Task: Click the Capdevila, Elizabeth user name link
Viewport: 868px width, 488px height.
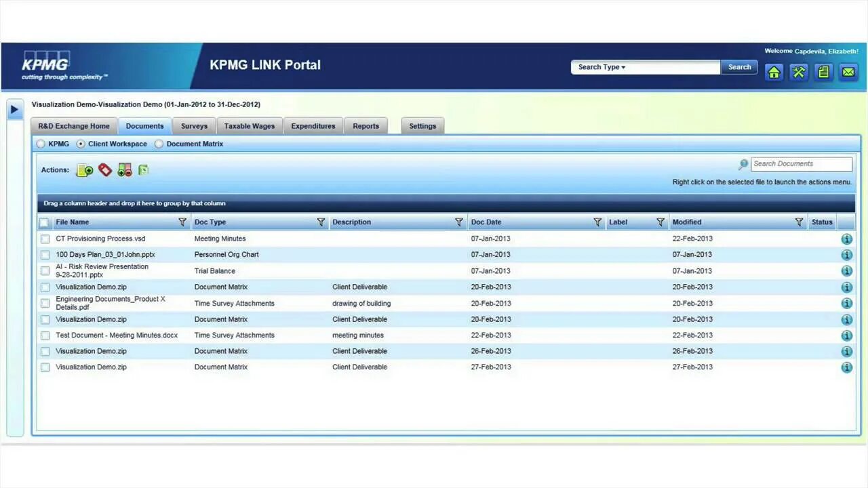Action: pos(827,52)
